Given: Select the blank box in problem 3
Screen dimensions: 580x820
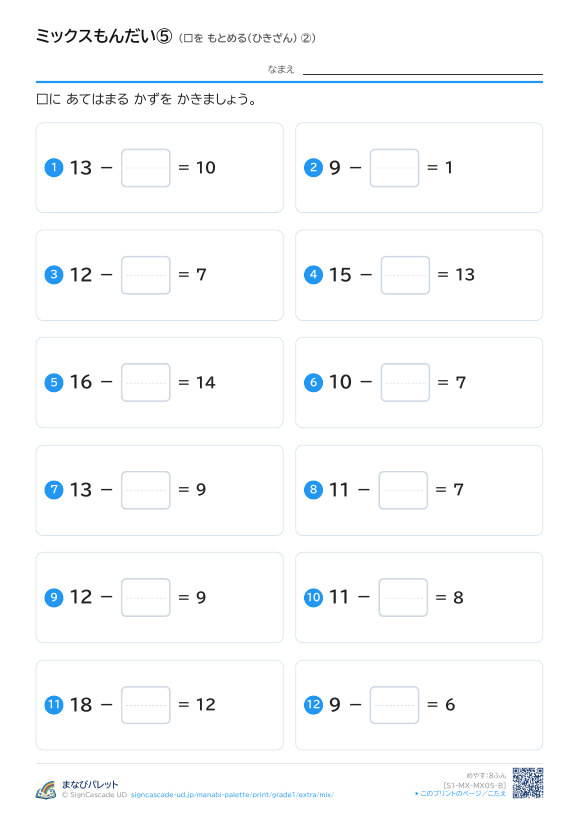Looking at the screenshot, I should [x=145, y=275].
